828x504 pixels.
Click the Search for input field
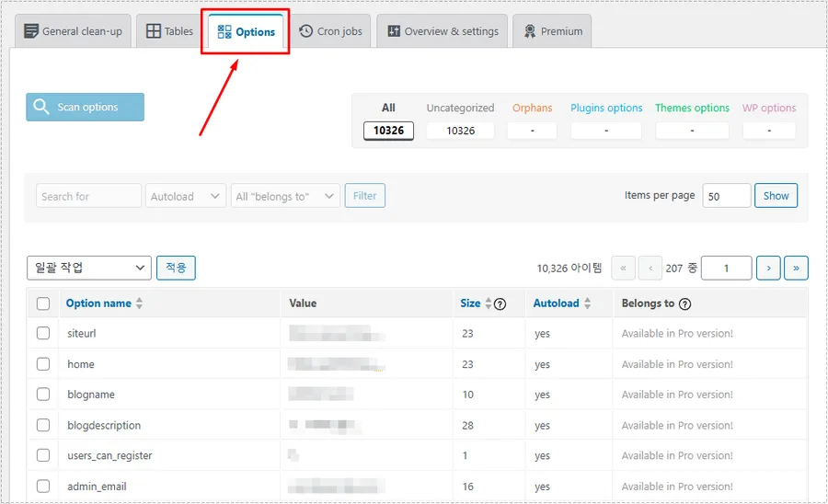point(88,196)
